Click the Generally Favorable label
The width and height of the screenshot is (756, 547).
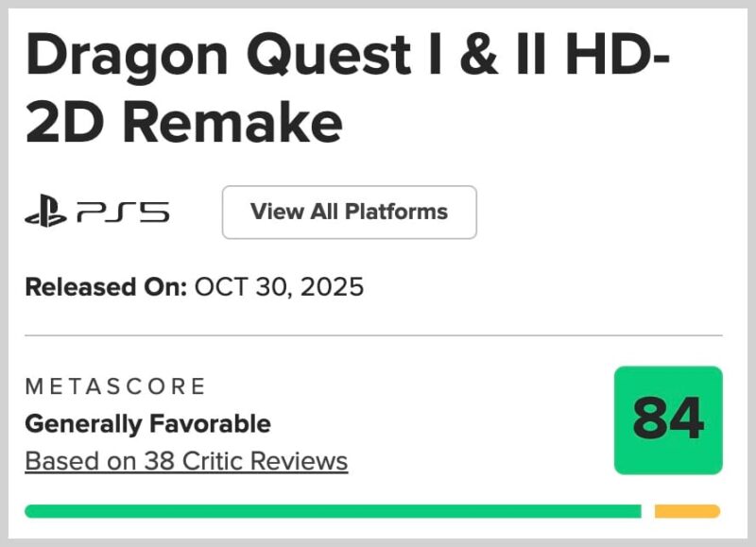pyautogui.click(x=147, y=423)
